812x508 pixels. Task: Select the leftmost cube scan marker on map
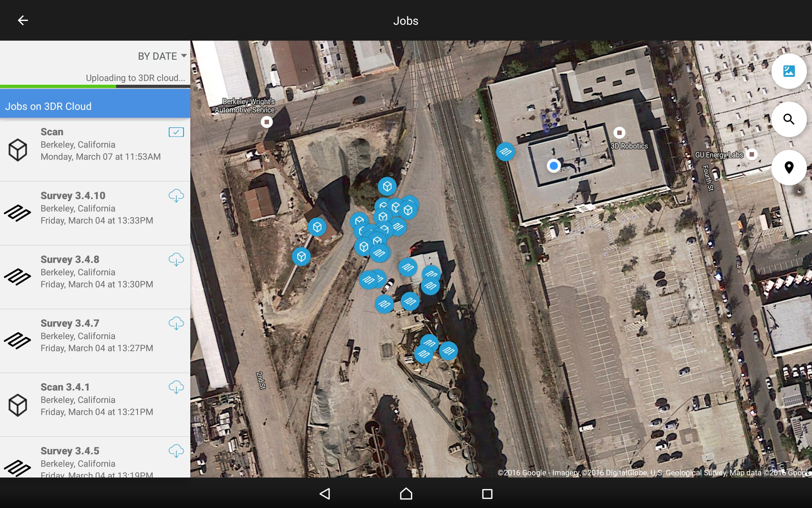[x=301, y=257]
